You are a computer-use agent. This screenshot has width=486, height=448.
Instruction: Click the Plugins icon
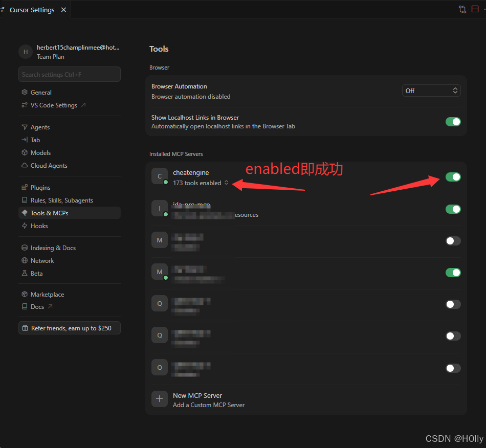[25, 187]
